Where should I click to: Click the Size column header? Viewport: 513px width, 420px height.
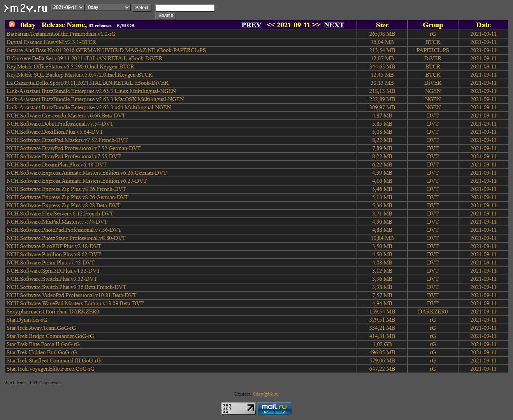tap(382, 25)
